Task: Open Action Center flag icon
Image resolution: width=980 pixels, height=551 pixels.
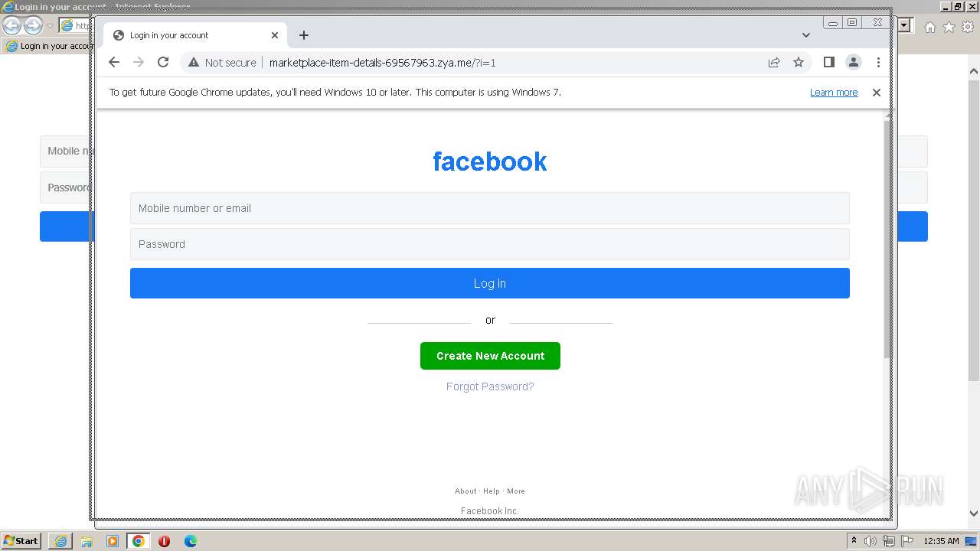Action: (x=907, y=541)
